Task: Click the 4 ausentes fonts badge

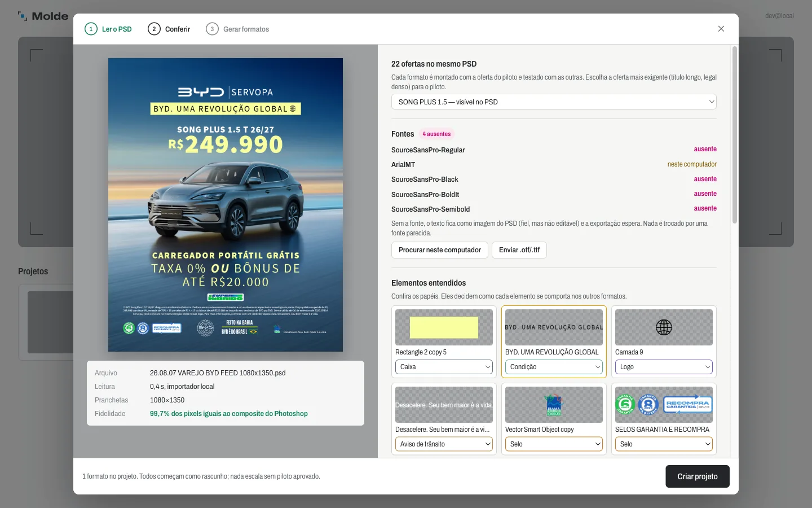Action: (x=436, y=134)
